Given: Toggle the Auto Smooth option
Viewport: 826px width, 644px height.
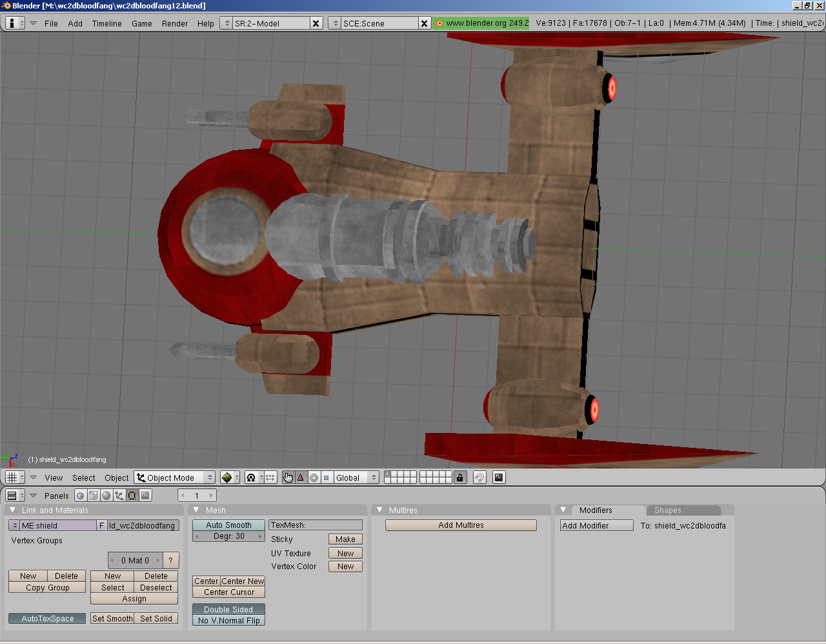Looking at the screenshot, I should click(x=228, y=525).
